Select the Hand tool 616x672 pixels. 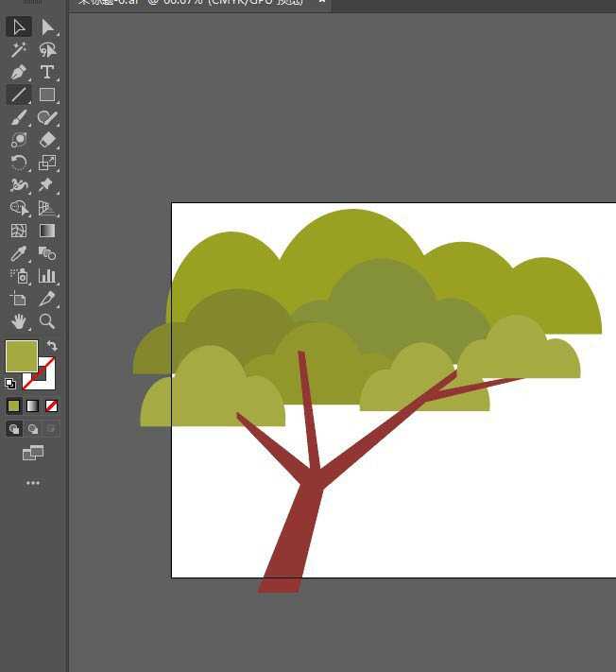pos(18,321)
